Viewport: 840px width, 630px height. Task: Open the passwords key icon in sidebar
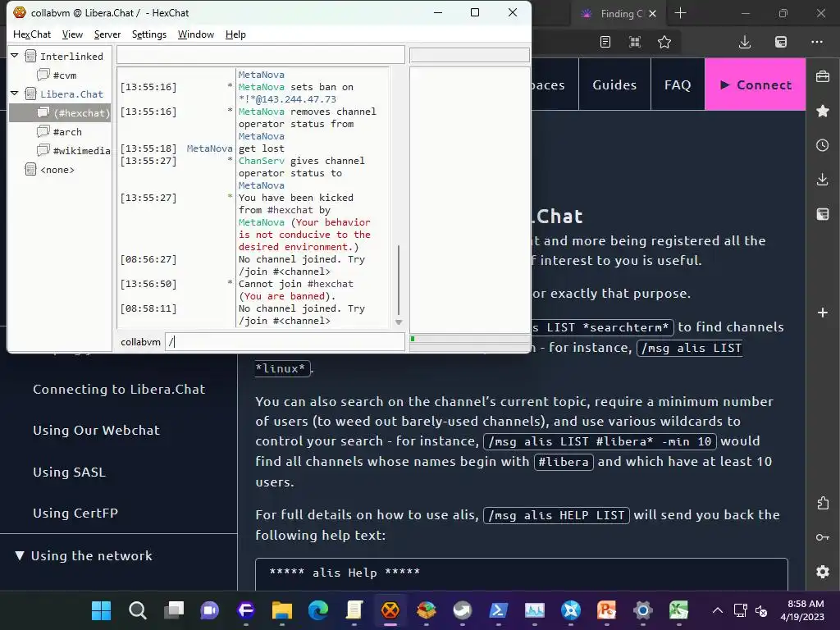coord(823,537)
